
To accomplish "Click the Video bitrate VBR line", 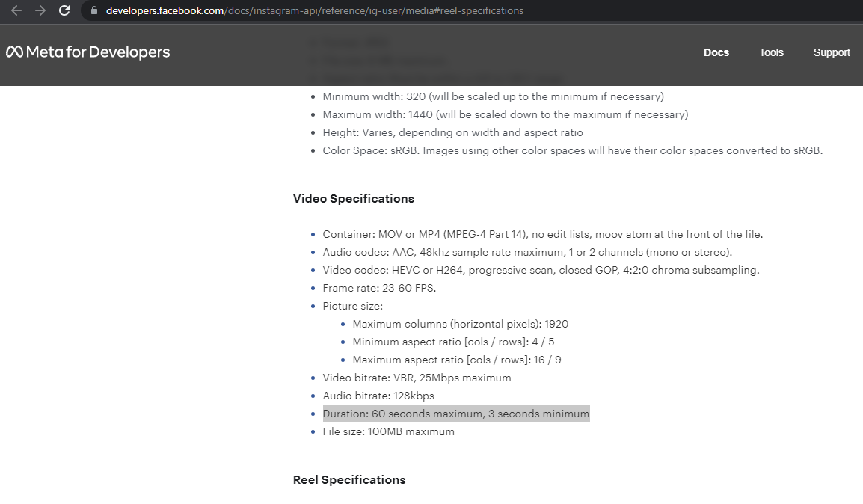I will pyautogui.click(x=417, y=378).
